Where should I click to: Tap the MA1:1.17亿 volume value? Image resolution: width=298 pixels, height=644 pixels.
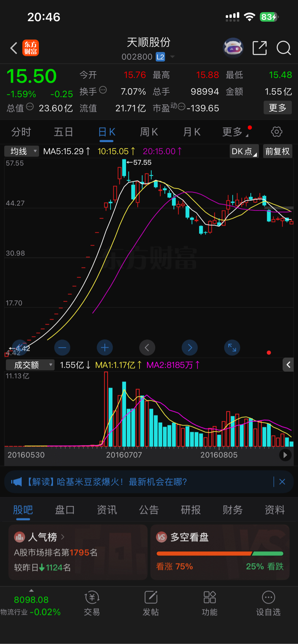(x=119, y=365)
